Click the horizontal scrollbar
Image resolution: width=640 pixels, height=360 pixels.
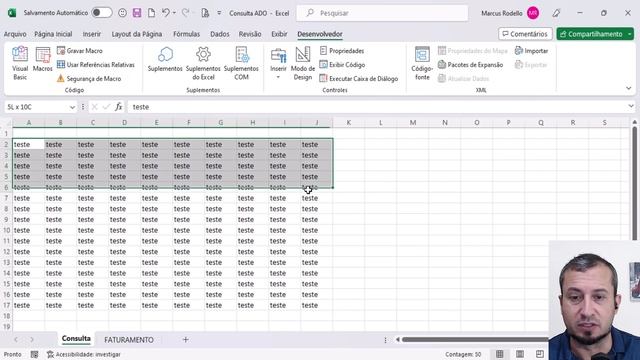coord(476,340)
